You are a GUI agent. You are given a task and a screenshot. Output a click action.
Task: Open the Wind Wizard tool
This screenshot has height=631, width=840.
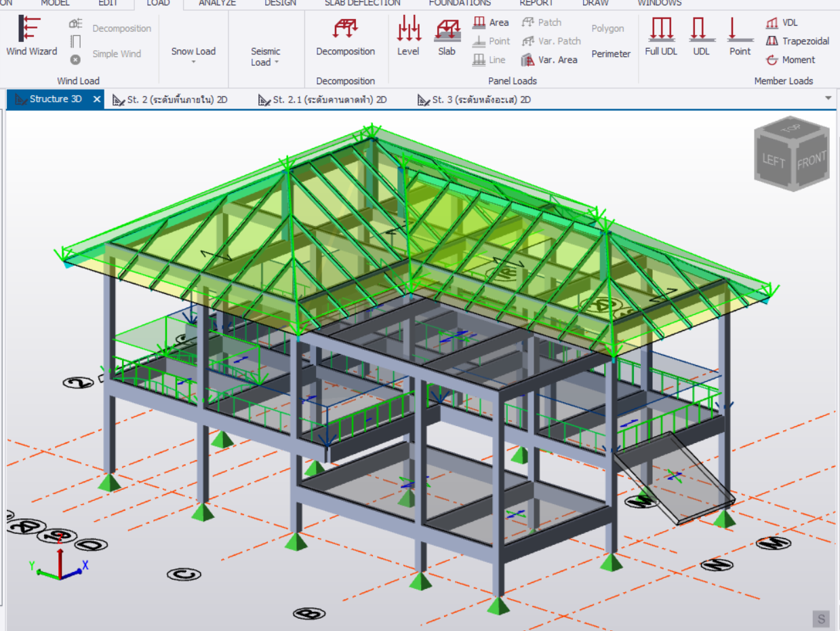point(31,35)
